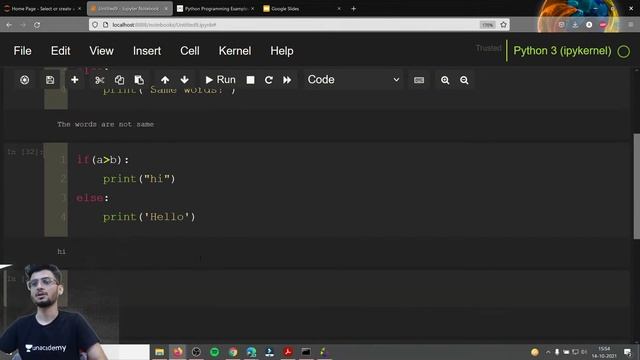Bookmark this page with star icon
Screen dimensions: 640x360
pyautogui.click(x=503, y=25)
